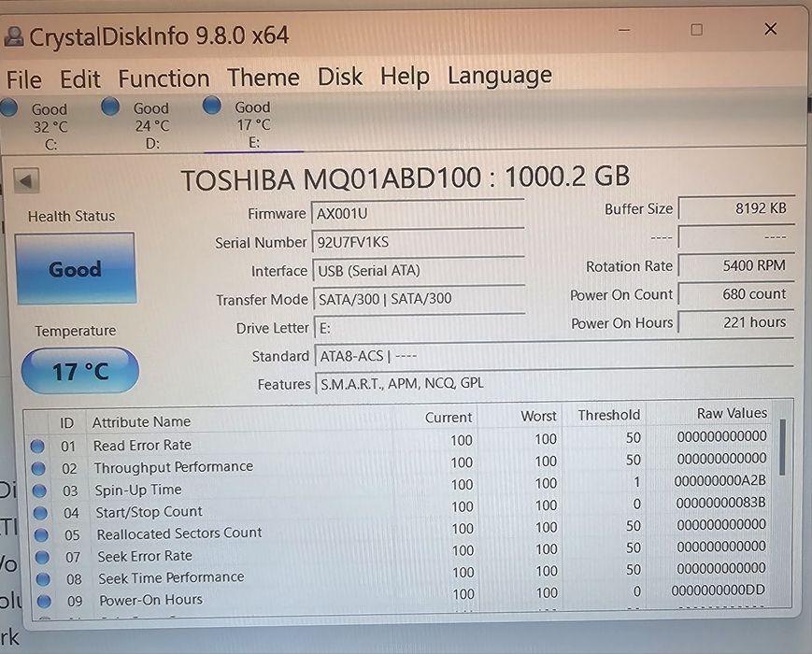Click status dot for Seek Error Rate
Screen dimensions: 812x654
coord(42,557)
